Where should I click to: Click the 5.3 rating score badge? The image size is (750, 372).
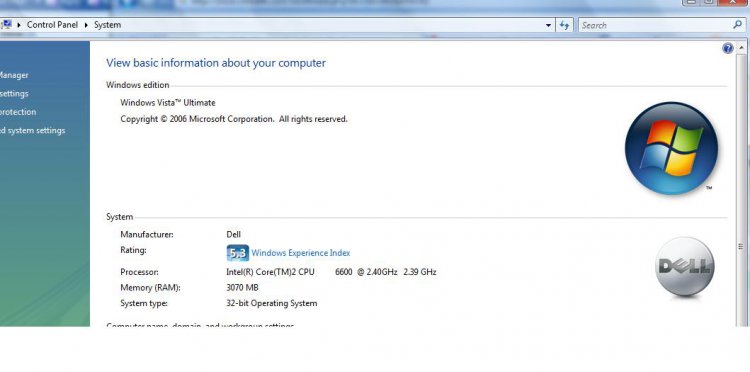(x=238, y=253)
